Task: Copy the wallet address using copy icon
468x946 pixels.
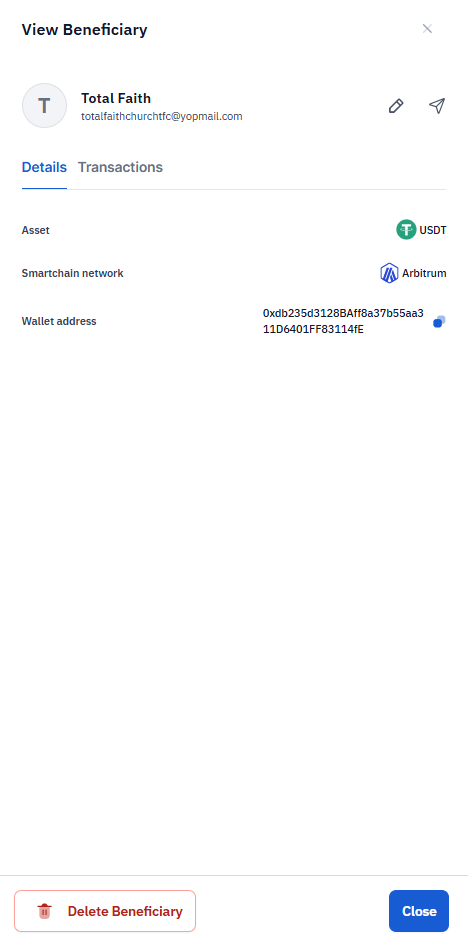Action: tap(440, 322)
